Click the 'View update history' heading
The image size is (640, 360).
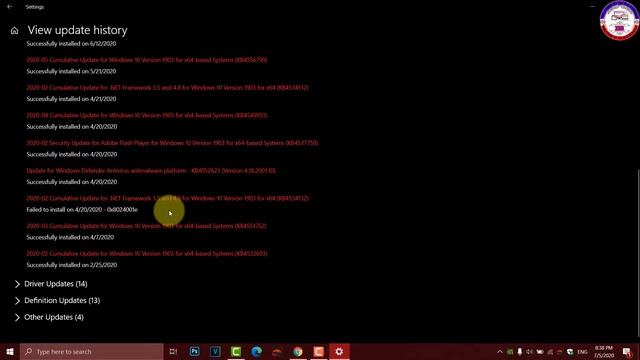78,30
